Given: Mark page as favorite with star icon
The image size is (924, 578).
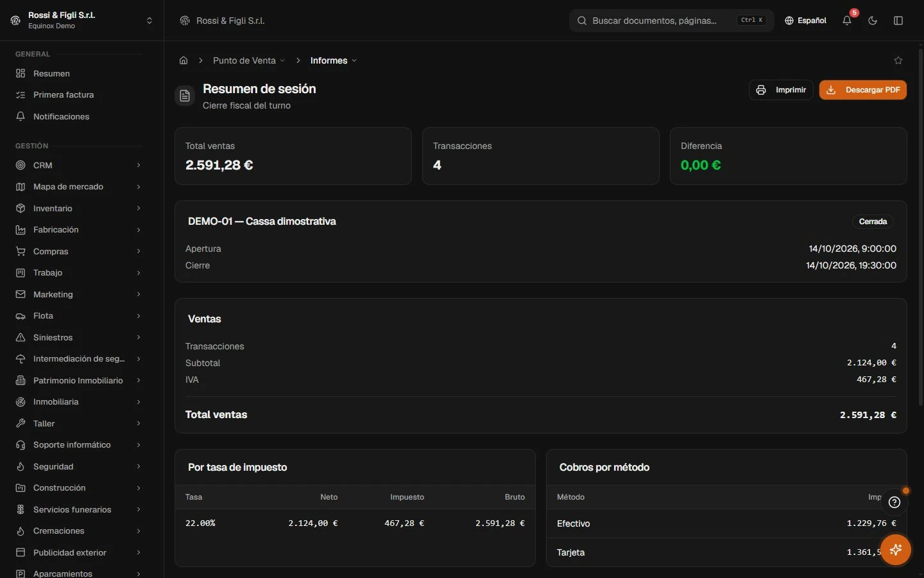Looking at the screenshot, I should tap(898, 60).
